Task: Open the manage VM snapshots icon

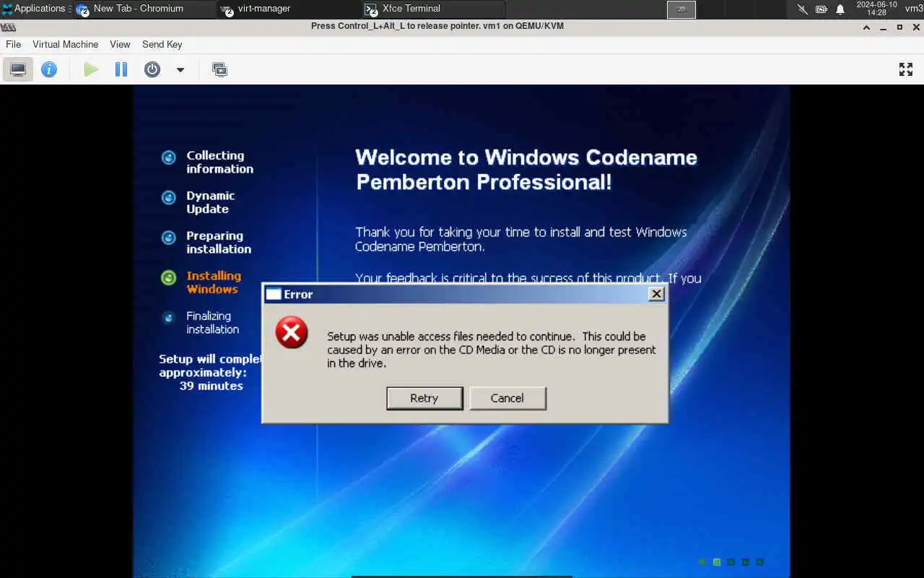Action: pyautogui.click(x=219, y=69)
